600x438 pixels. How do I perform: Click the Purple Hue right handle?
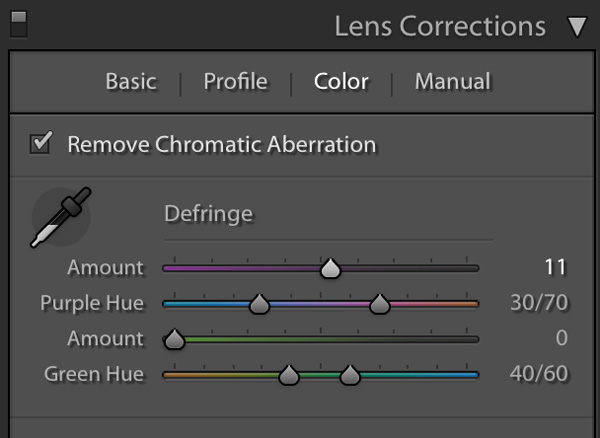380,304
